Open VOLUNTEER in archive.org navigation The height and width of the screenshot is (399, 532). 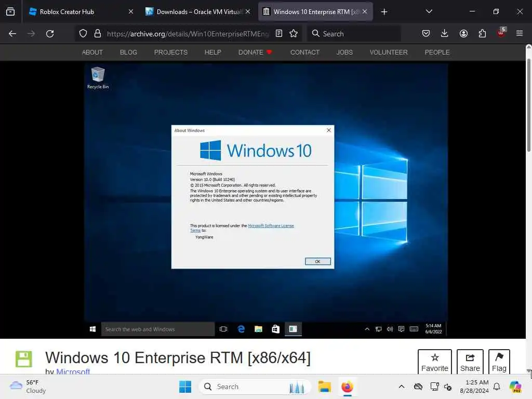click(x=389, y=52)
